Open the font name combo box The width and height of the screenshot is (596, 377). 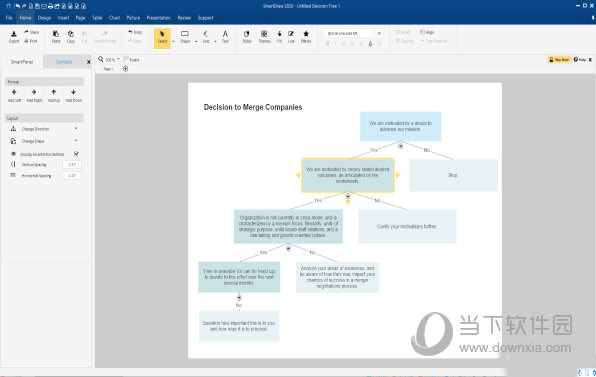pyautogui.click(x=348, y=33)
